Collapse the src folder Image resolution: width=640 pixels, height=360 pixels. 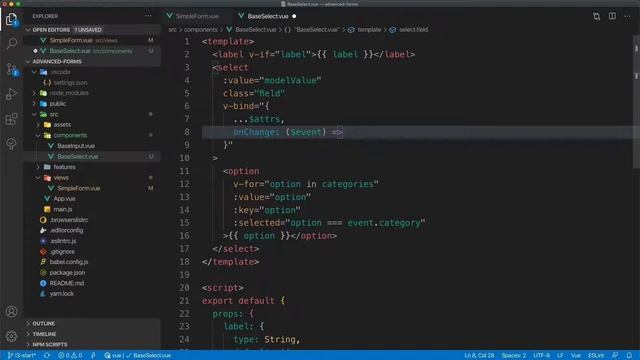click(92, 114)
